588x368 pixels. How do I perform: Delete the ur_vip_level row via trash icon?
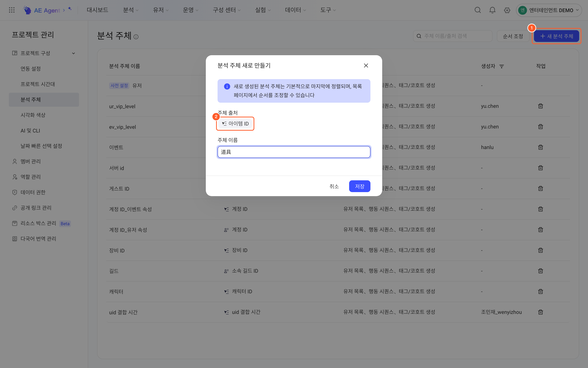click(x=540, y=106)
